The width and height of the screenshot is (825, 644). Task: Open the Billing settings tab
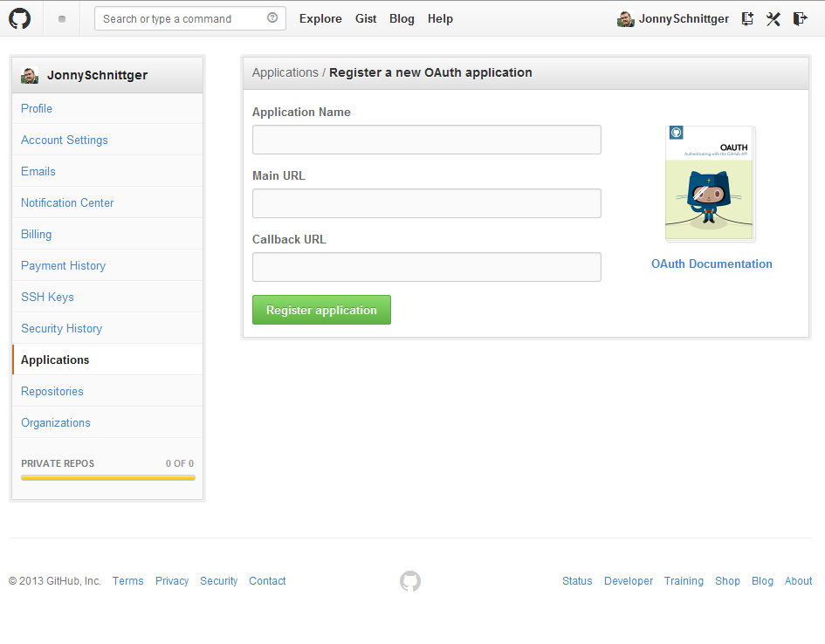pyautogui.click(x=107, y=234)
